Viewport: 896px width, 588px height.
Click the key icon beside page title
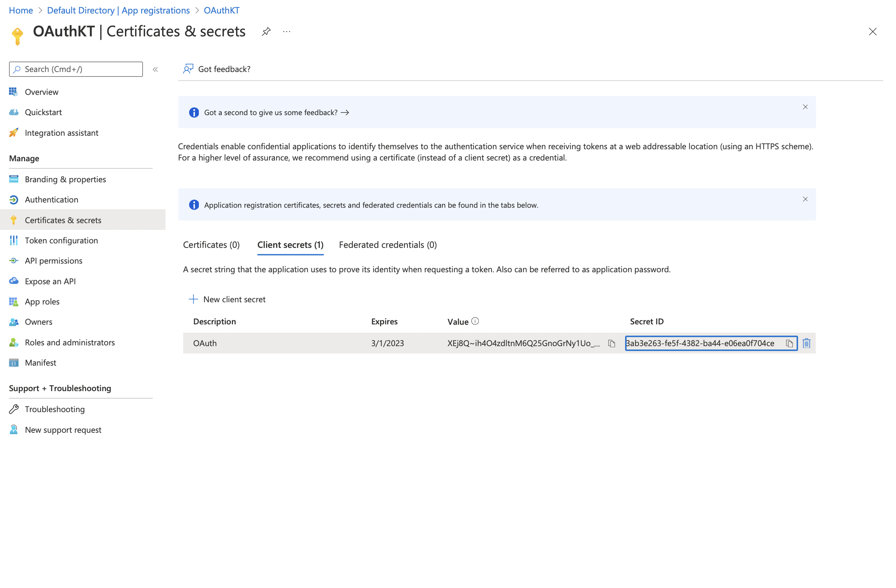pos(17,36)
